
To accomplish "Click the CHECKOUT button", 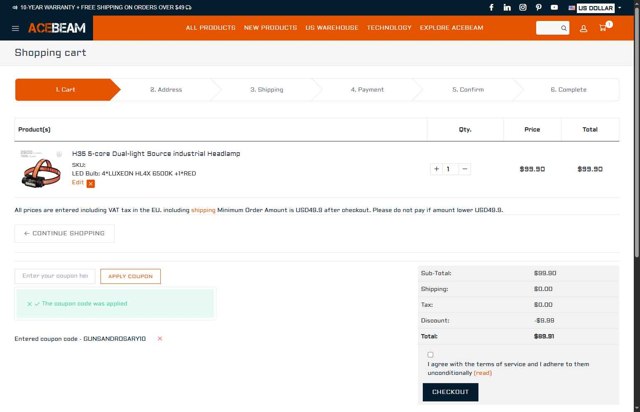I will coord(450,392).
